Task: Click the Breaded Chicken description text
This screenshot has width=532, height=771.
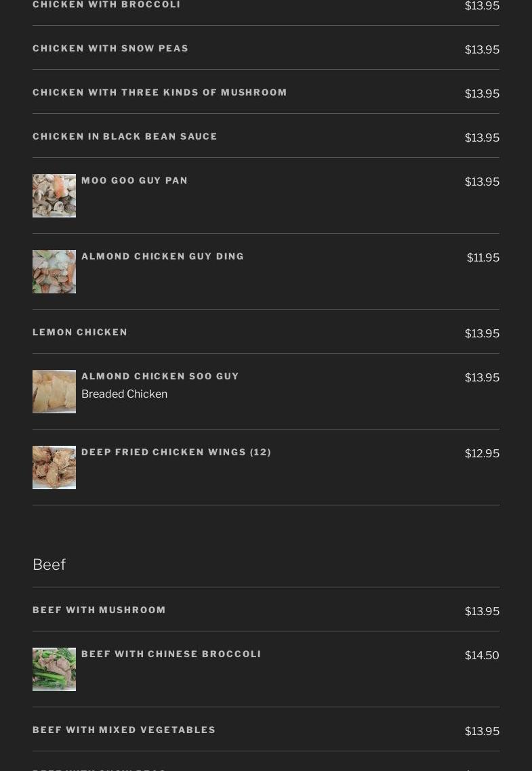Action: (x=124, y=394)
